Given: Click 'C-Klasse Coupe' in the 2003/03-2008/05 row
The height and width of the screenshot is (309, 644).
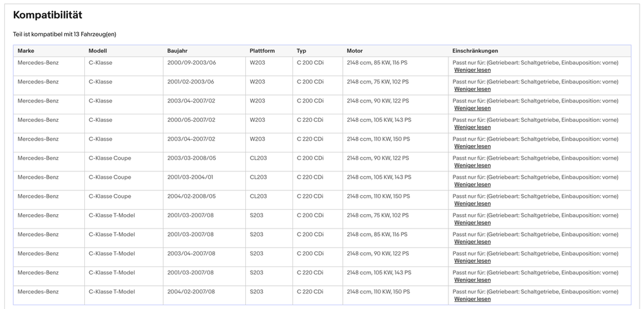Looking at the screenshot, I should coord(110,158).
